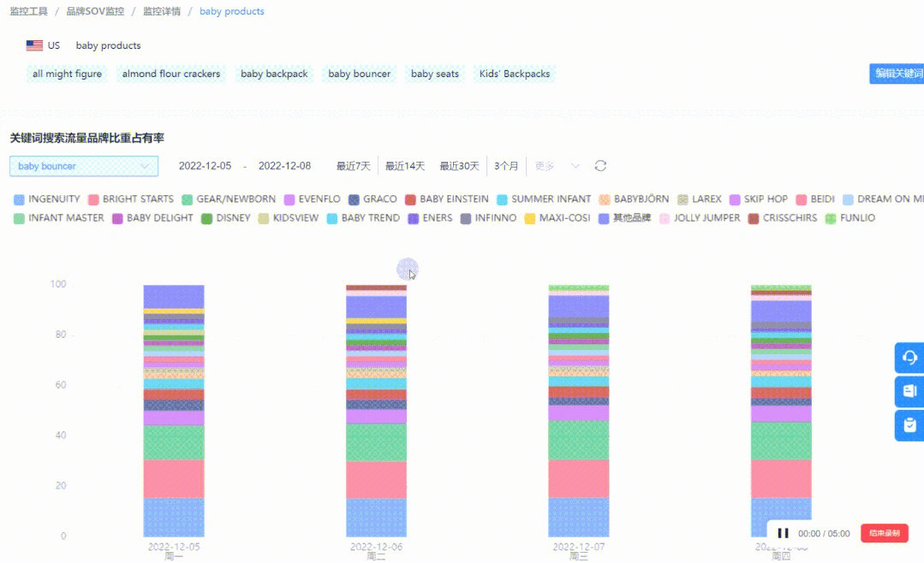This screenshot has height=563, width=924.
Task: Go to 品牌SOV监控 breadcrumb
Action: coord(95,11)
